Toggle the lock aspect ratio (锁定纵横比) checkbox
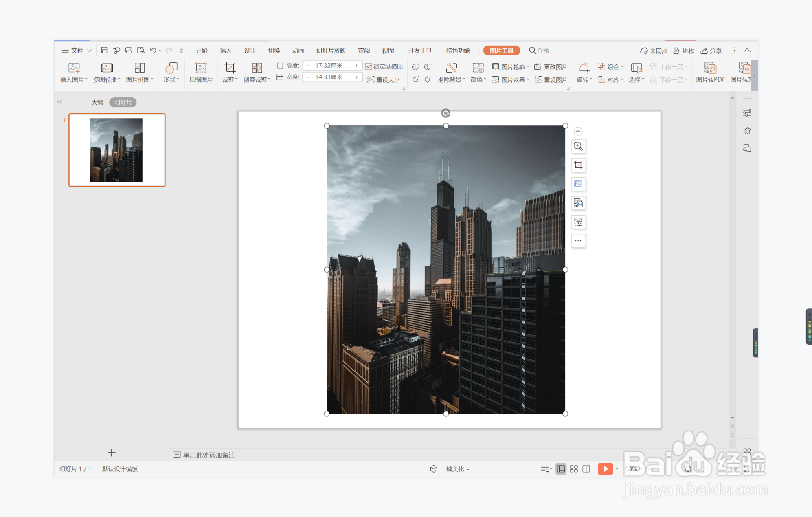This screenshot has height=517, width=812. click(x=368, y=66)
